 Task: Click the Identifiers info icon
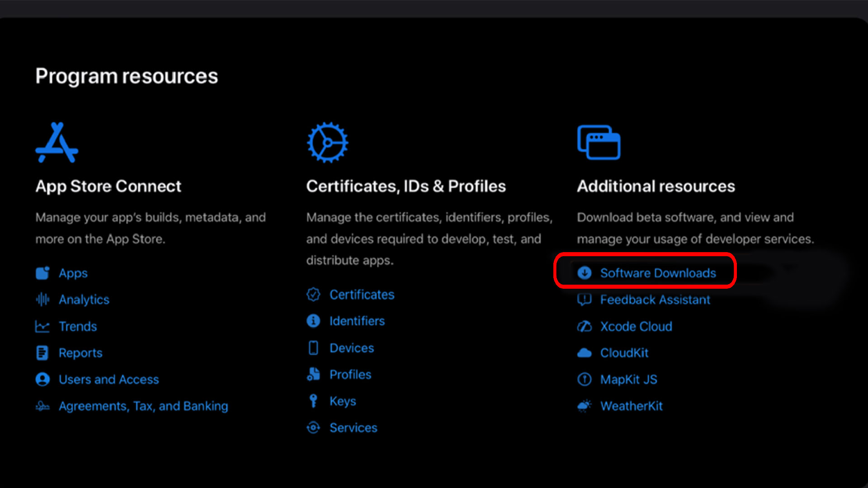pos(313,321)
